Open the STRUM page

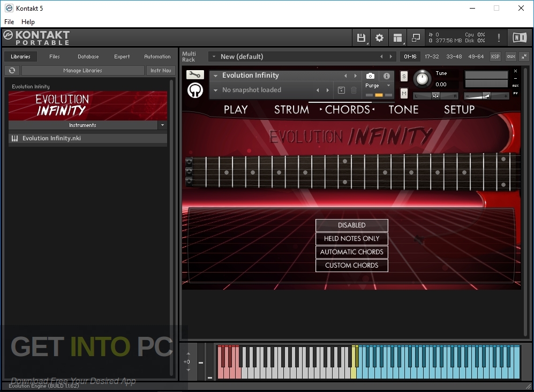click(291, 110)
